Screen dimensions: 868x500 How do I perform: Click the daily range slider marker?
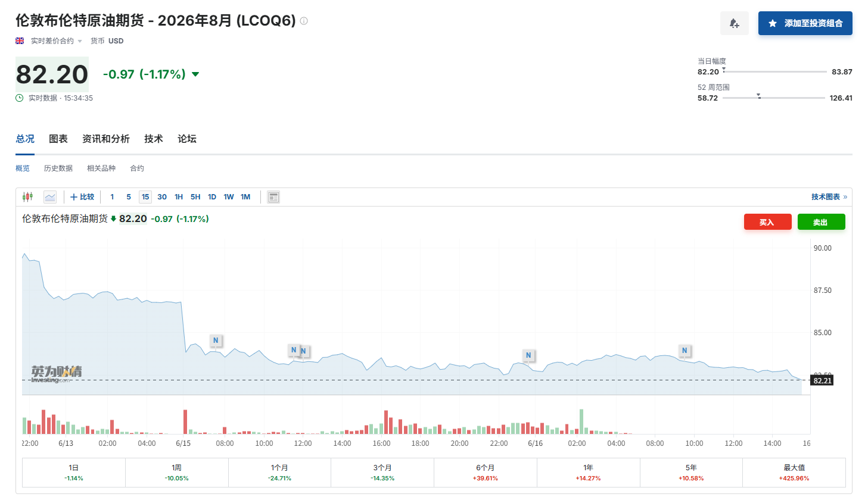tap(724, 70)
